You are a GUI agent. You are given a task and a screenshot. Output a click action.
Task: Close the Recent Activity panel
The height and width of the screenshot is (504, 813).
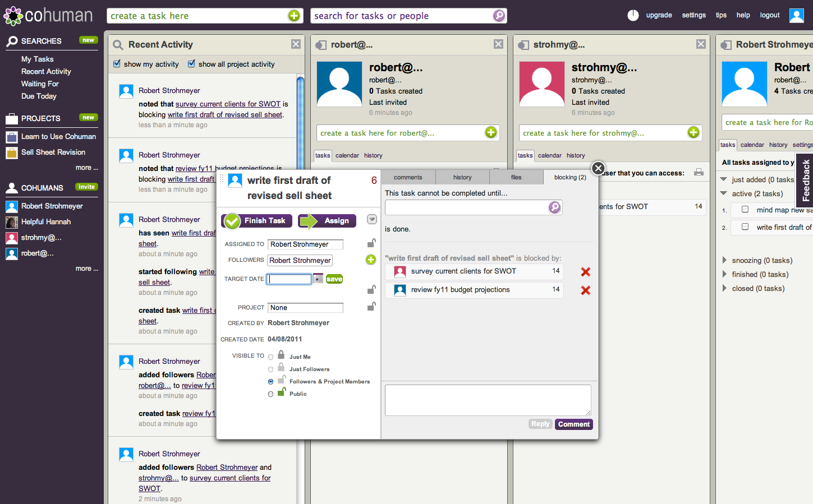(296, 44)
